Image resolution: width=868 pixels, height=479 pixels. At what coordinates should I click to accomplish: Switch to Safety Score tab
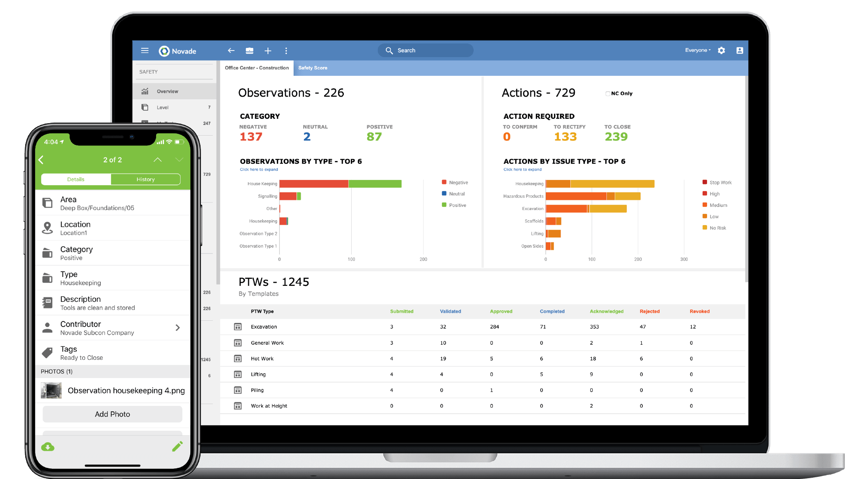pos(314,67)
